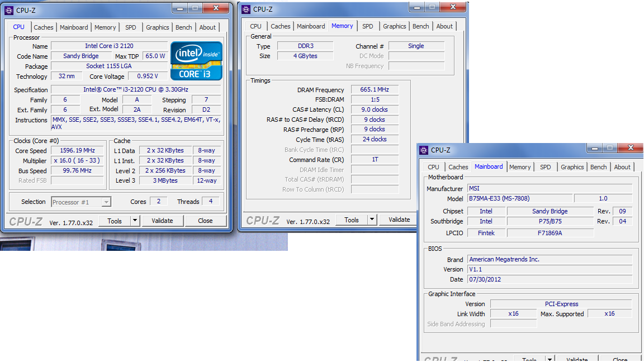
Task: Click Tools button in the CPU window
Action: [115, 221]
